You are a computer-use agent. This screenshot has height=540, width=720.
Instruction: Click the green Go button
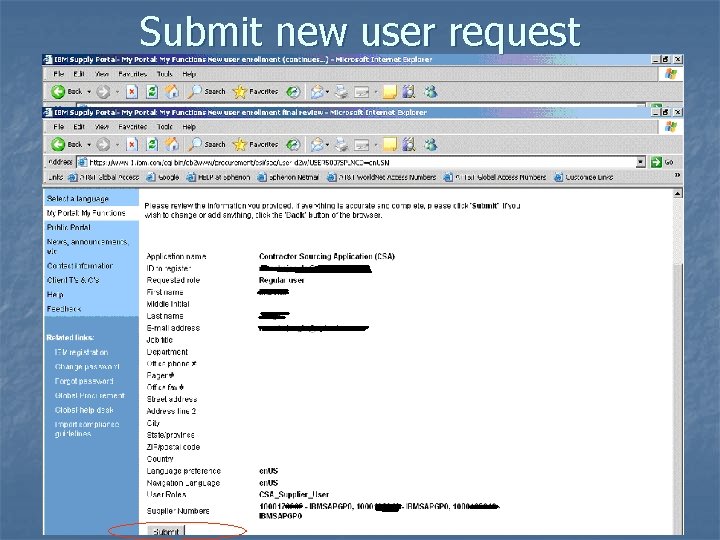pos(662,162)
